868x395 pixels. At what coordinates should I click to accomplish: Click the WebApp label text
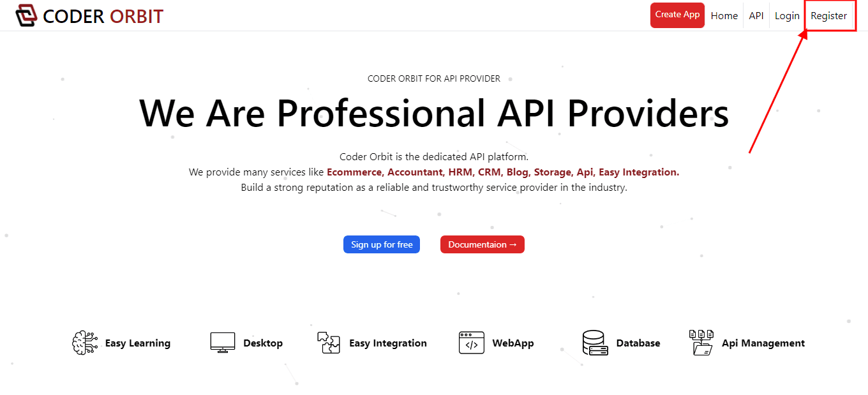513,343
